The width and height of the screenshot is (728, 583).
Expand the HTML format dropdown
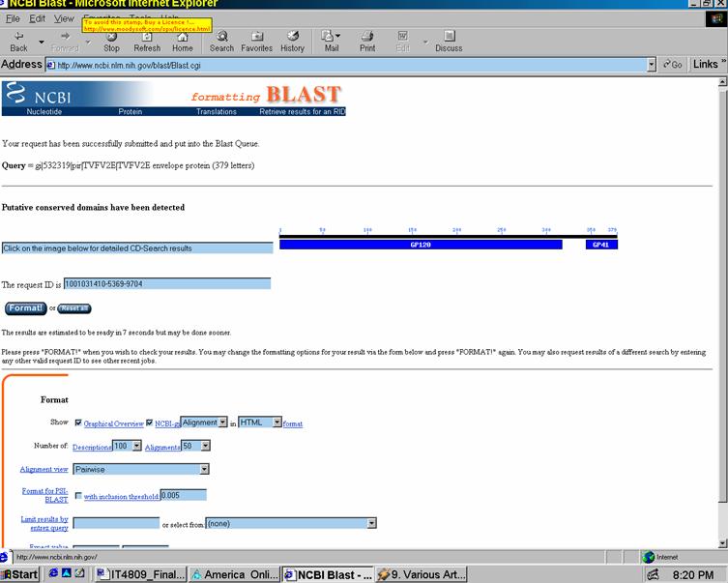pos(277,422)
